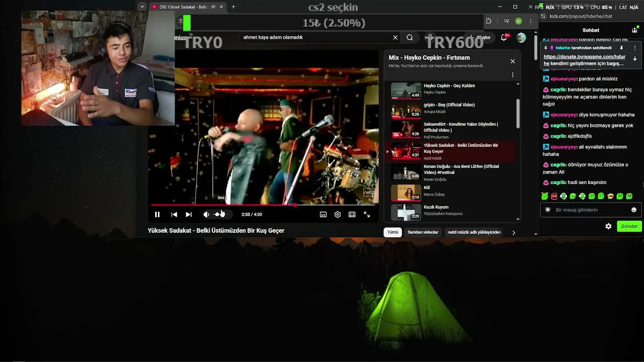644x362 pixels.
Task: Play Kazılı Kuyum from the playlist
Action: (x=453, y=212)
